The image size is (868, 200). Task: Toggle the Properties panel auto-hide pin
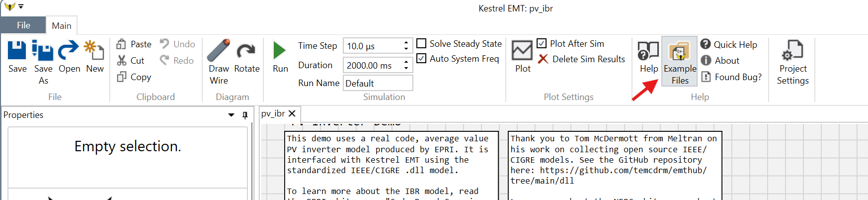pos(245,115)
